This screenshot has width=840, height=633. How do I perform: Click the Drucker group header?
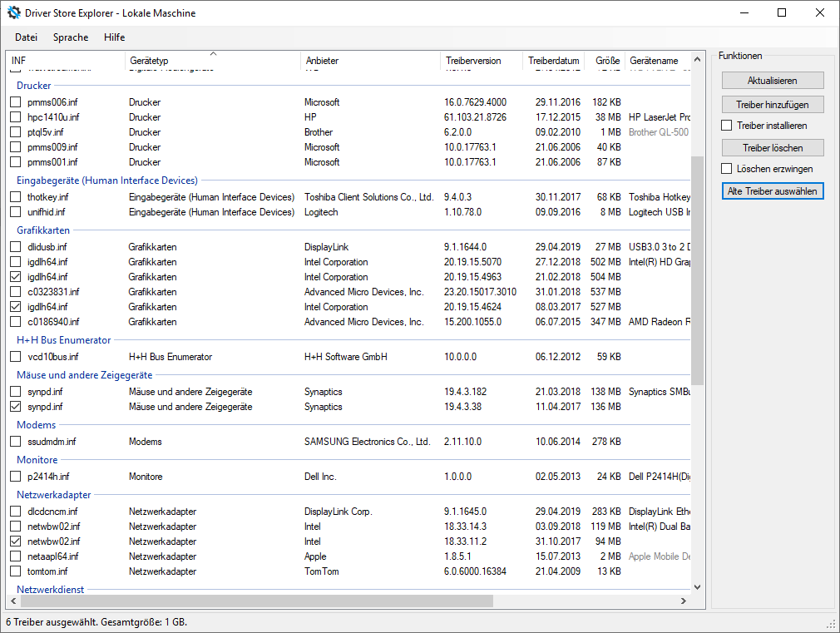[32, 85]
